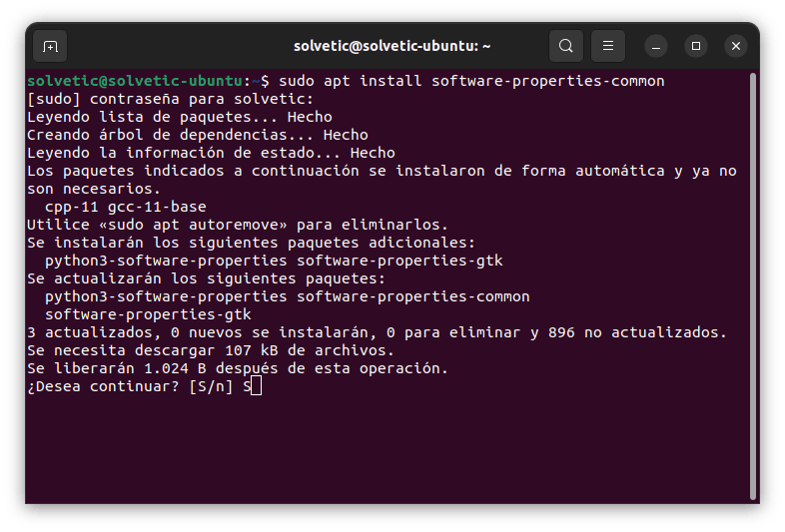Maximize the terminal window
Image resolution: width=785 pixels, height=532 pixels.
tap(696, 46)
